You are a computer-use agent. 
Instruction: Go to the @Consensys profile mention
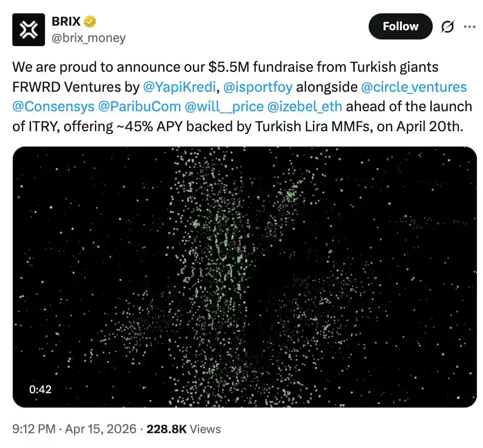tap(53, 106)
